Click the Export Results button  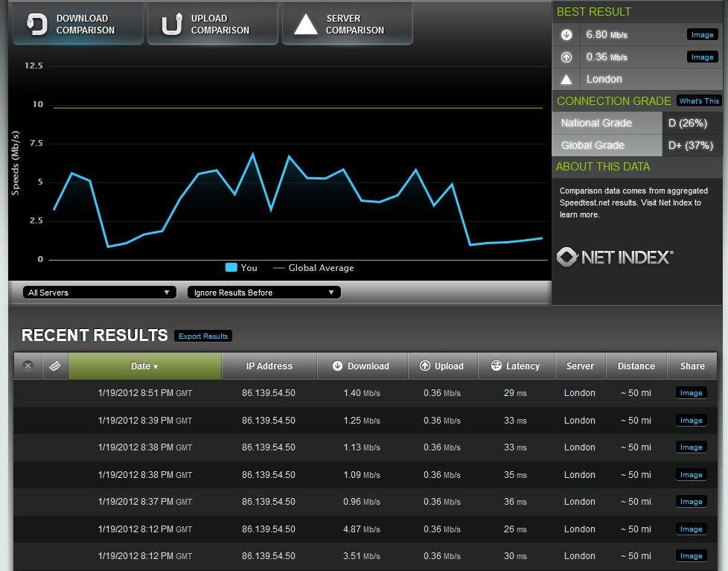(x=202, y=336)
